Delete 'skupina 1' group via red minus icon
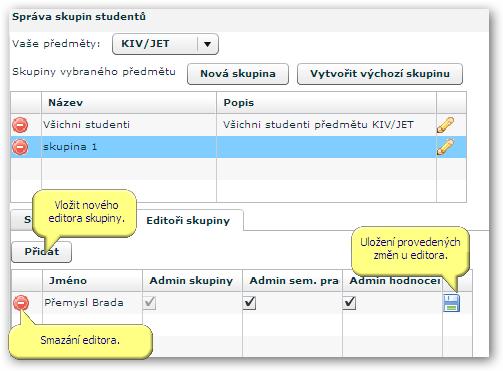 [20, 147]
